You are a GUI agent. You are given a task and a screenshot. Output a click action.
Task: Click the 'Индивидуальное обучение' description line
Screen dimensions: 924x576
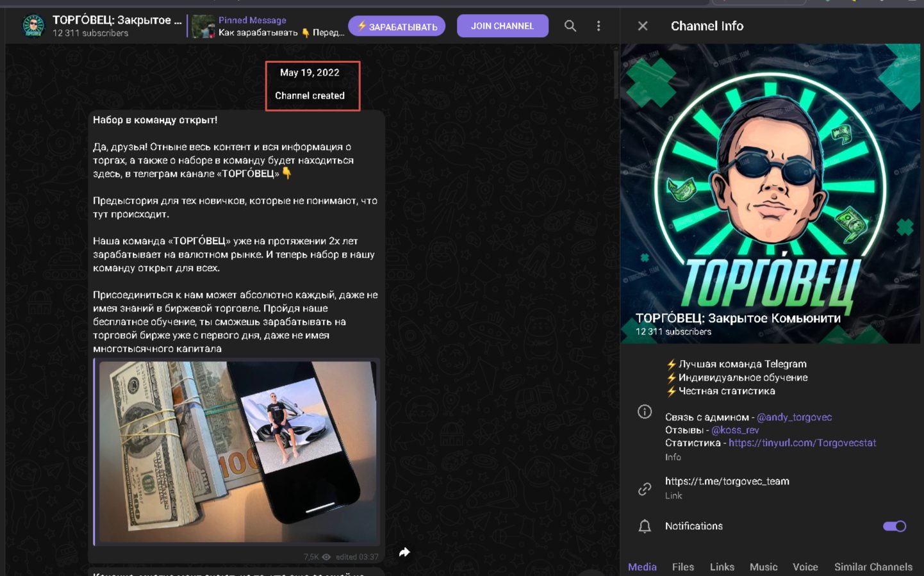tap(743, 377)
